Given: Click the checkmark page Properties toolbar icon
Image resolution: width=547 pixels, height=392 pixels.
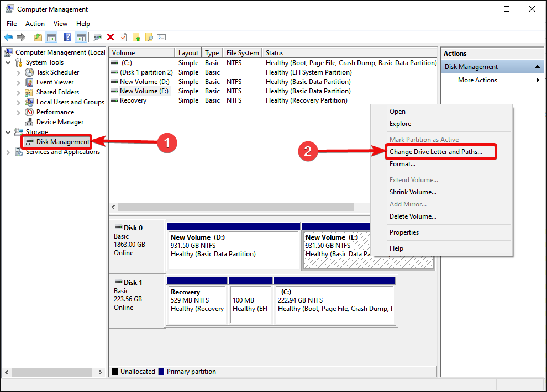Looking at the screenshot, I should coord(123,37).
